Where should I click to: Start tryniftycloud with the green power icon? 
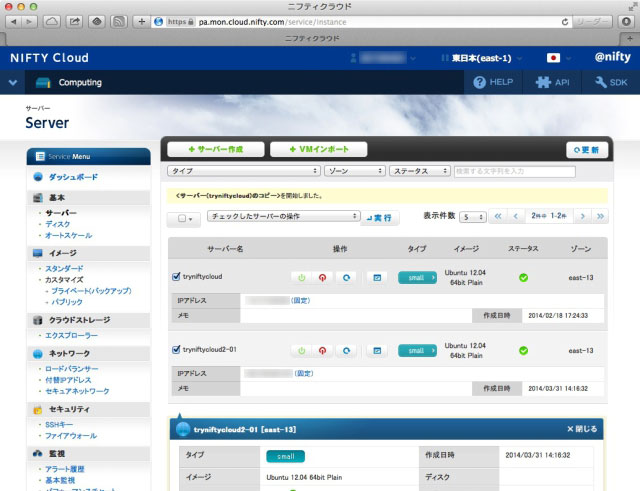301,278
